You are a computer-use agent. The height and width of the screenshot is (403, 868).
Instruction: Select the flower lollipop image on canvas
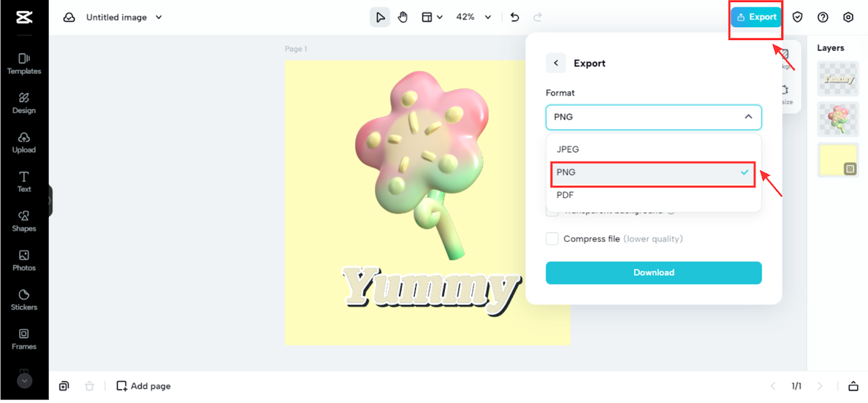(x=422, y=165)
